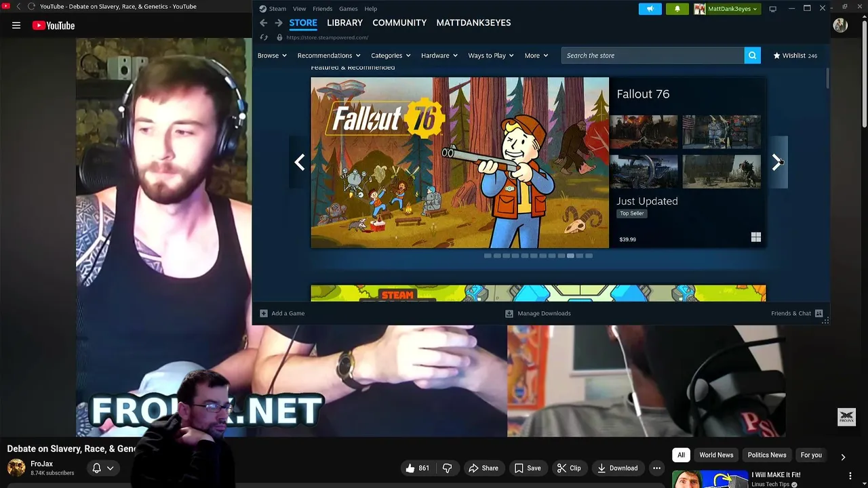Screen dimensions: 868x488
Task: Switch to the LIBRARY tab
Action: 344,23
